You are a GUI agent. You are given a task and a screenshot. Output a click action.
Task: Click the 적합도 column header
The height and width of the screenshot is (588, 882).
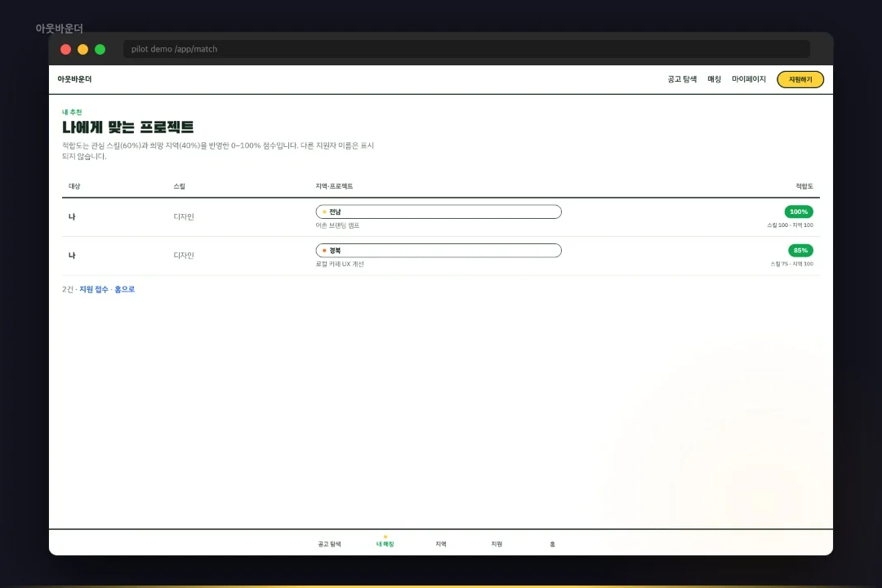point(804,186)
